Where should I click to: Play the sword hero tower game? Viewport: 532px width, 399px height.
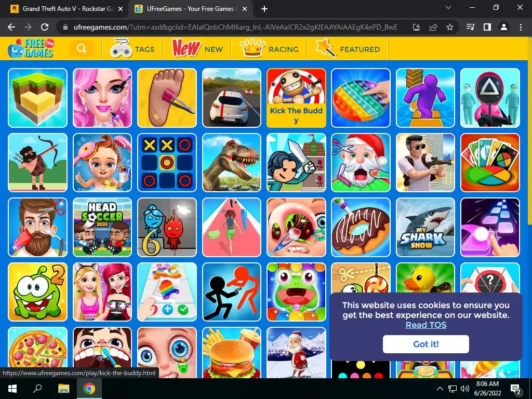(296, 163)
